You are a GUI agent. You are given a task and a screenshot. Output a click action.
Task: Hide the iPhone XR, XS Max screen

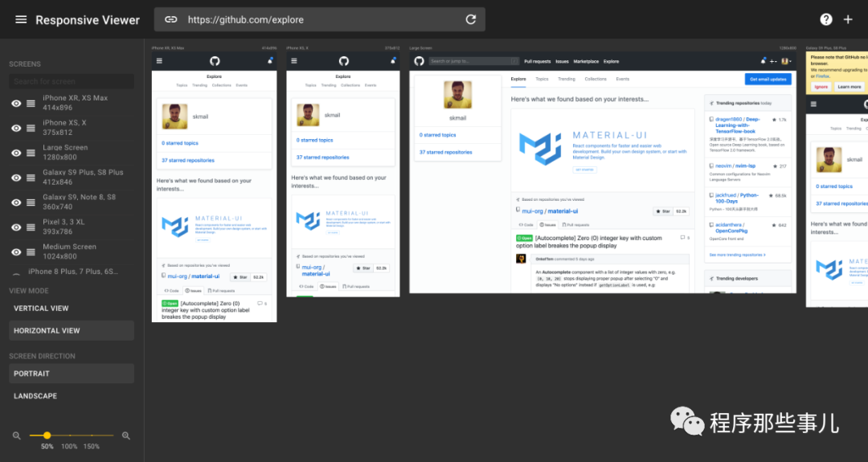coord(17,104)
